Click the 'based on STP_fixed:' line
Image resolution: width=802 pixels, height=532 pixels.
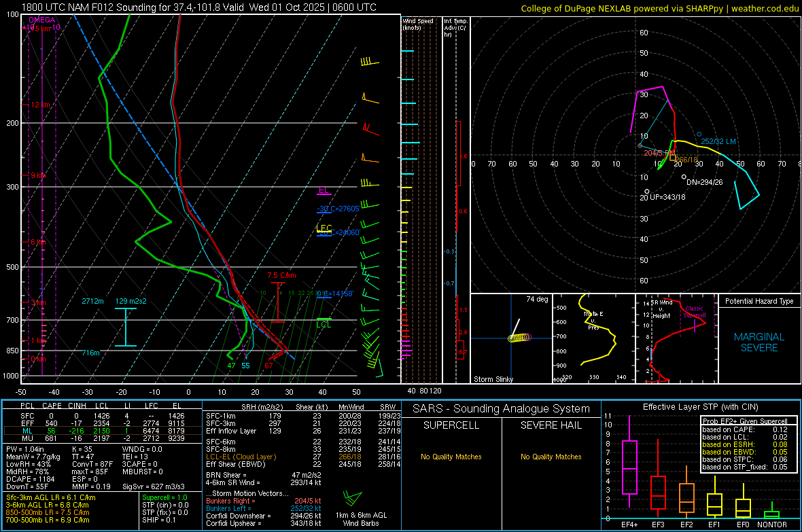point(745,467)
